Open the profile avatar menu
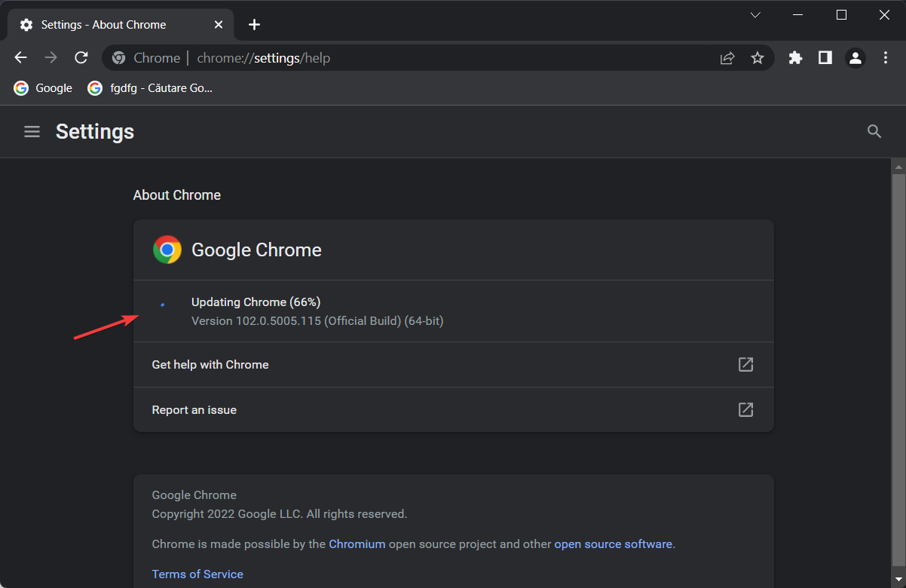 point(855,58)
